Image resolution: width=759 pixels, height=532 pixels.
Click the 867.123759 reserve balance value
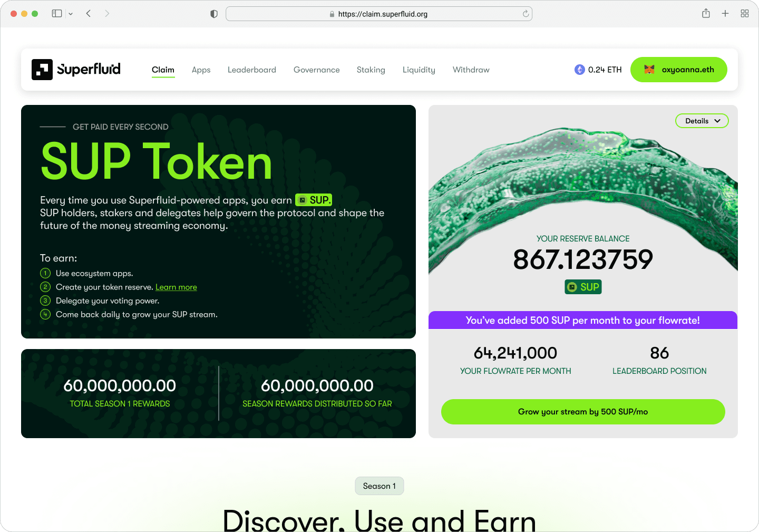583,259
